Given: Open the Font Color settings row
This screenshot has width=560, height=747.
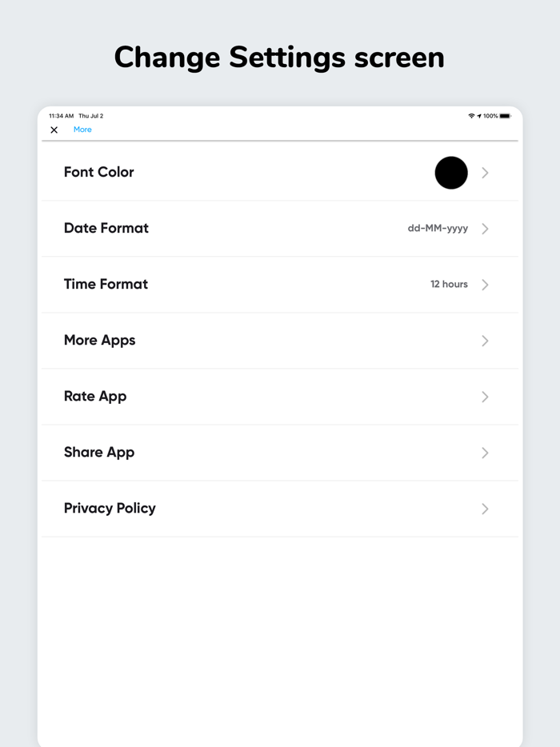Looking at the screenshot, I should [x=99, y=172].
